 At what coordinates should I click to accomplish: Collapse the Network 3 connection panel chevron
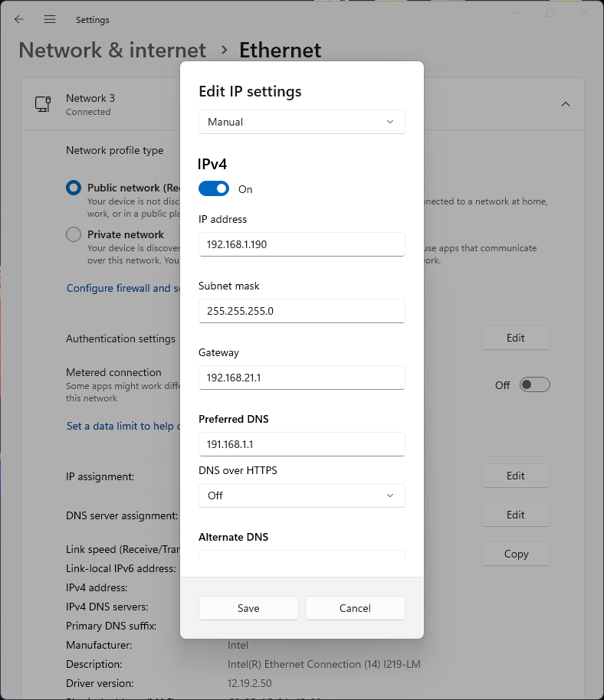point(565,104)
